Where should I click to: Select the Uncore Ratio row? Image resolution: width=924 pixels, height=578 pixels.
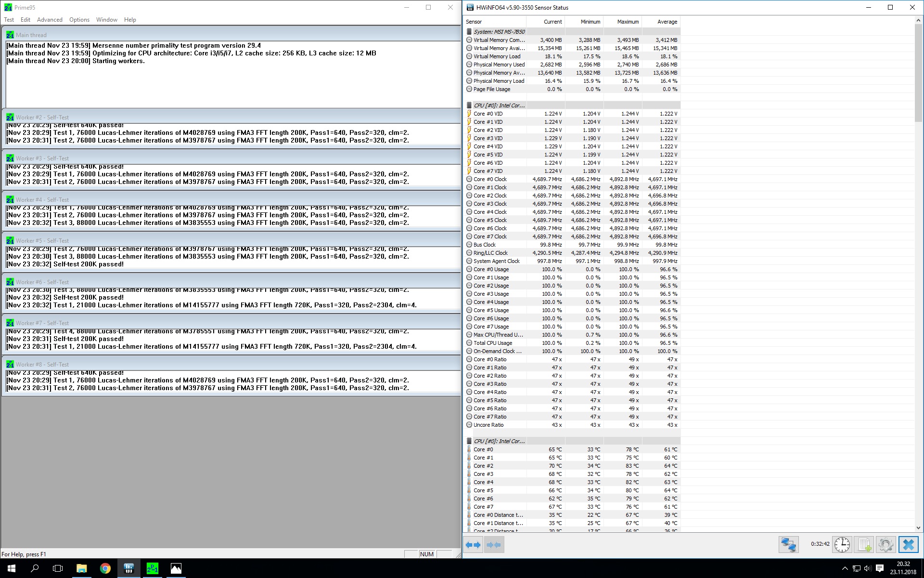[572, 425]
